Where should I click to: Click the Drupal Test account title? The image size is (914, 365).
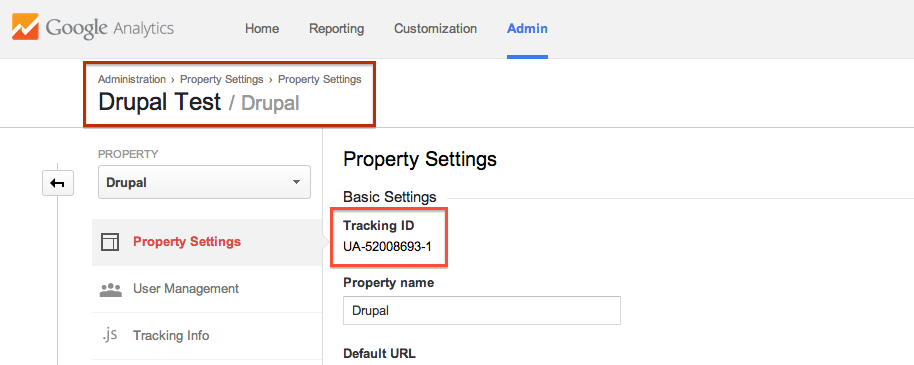coord(160,102)
